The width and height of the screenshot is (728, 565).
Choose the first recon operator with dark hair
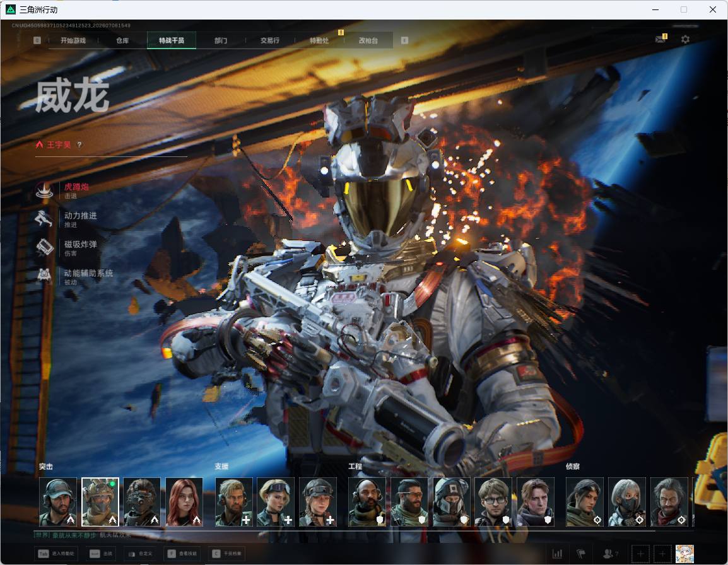(585, 502)
